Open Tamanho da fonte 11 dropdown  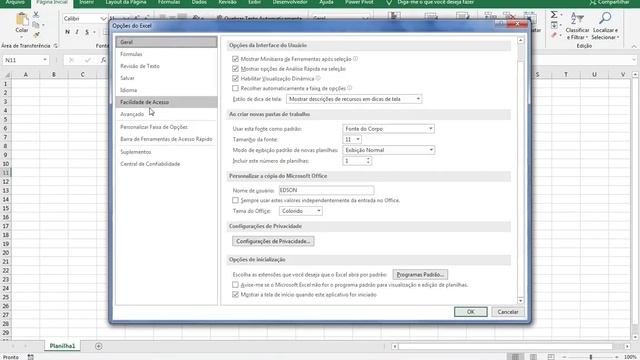[352, 140]
